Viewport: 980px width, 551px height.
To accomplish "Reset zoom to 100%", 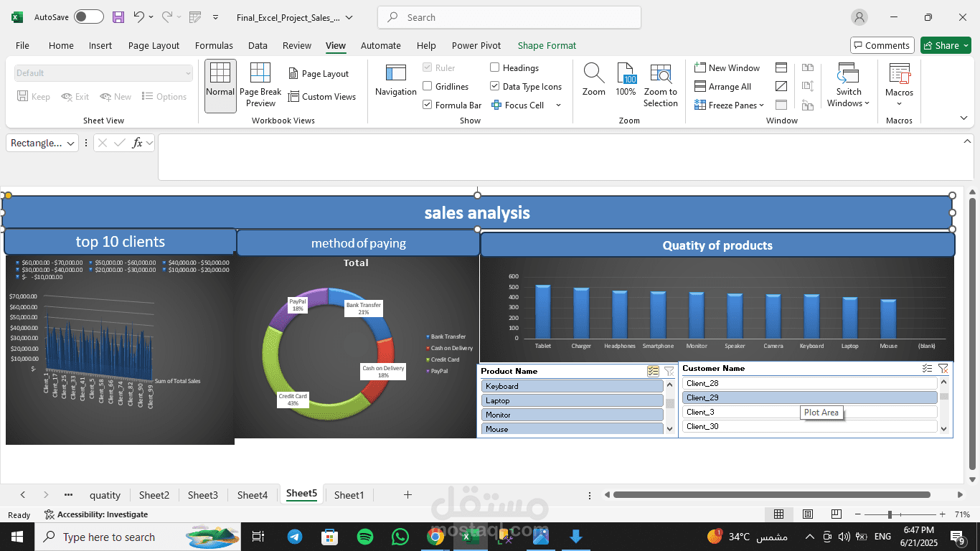I will pos(626,80).
